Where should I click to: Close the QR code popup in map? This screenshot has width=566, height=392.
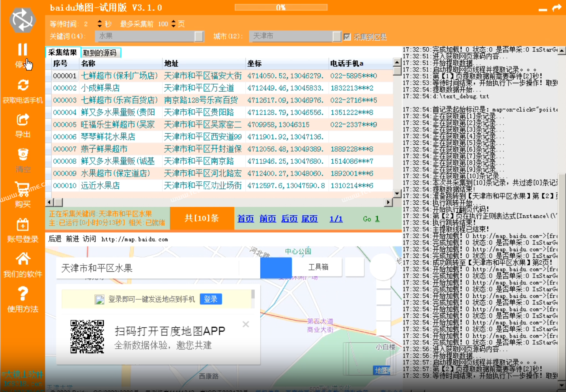(x=246, y=324)
